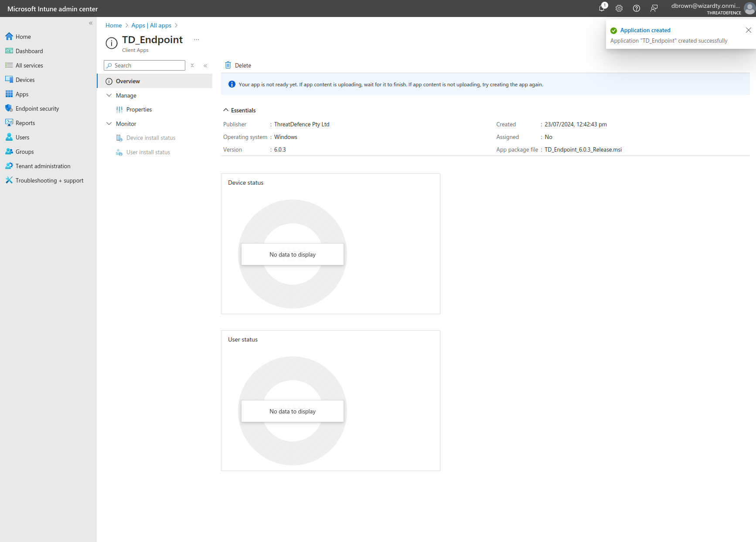
Task: Click the TD_Endpoint_6.0.3_Release.msi file name
Action: pos(583,149)
